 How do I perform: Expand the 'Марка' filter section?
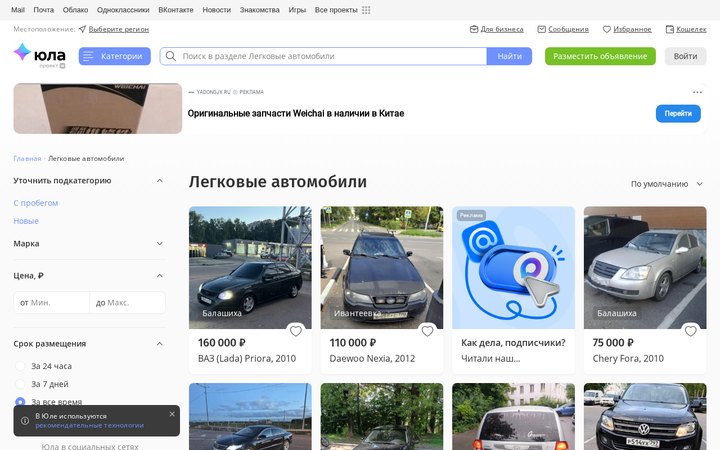point(160,243)
